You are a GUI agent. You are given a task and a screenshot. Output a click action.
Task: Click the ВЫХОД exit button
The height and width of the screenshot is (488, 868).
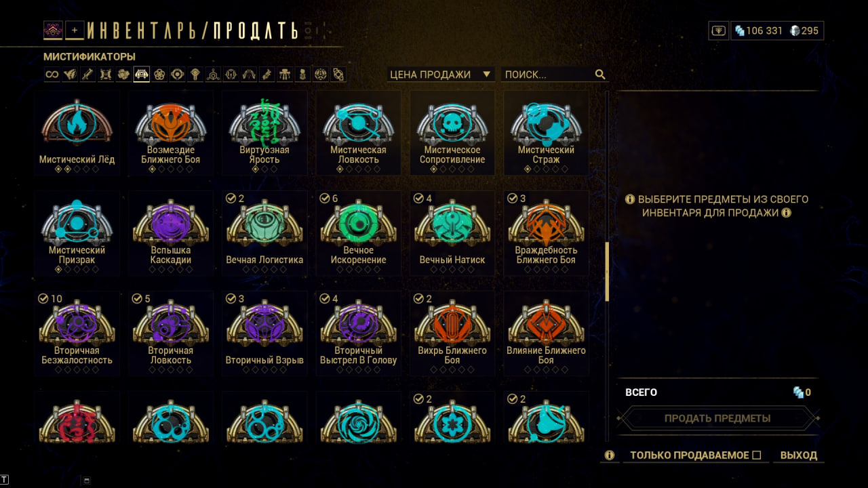799,455
